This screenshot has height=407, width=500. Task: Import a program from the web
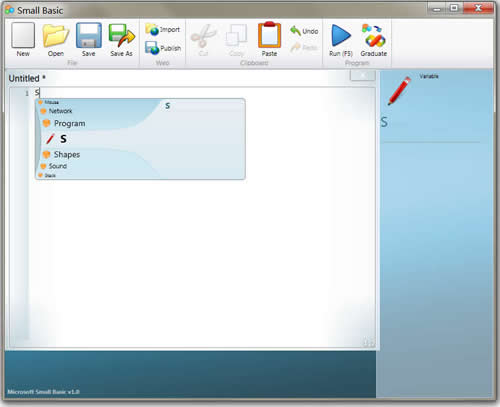click(163, 30)
